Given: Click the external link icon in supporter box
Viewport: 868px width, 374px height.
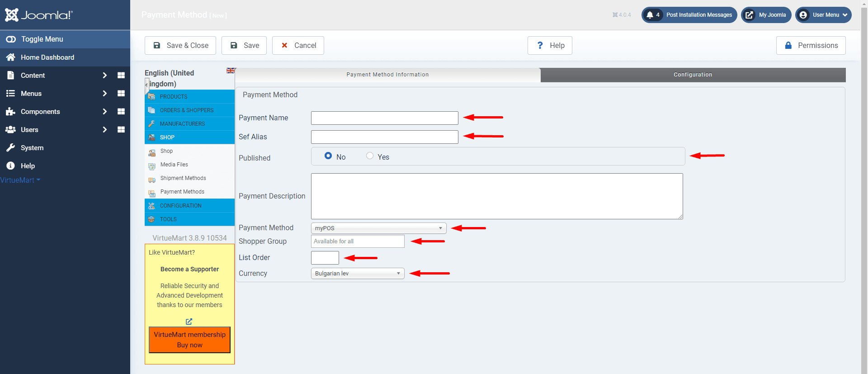Looking at the screenshot, I should [x=189, y=322].
